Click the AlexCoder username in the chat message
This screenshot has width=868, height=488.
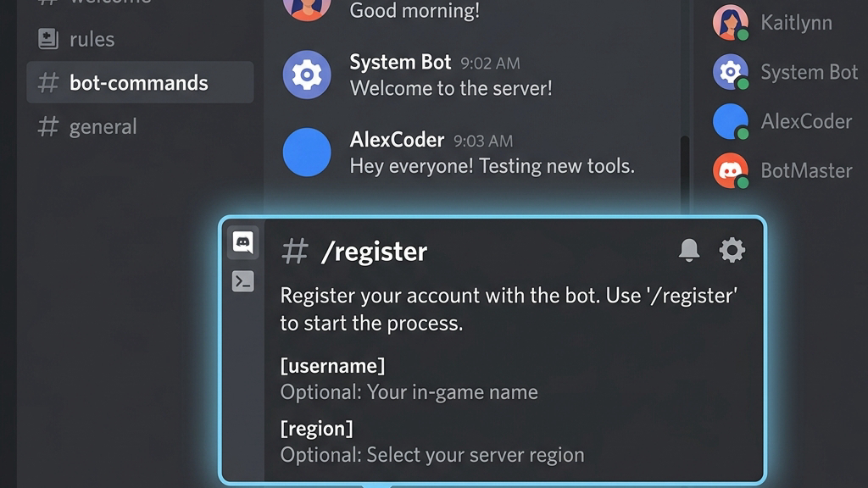click(397, 140)
